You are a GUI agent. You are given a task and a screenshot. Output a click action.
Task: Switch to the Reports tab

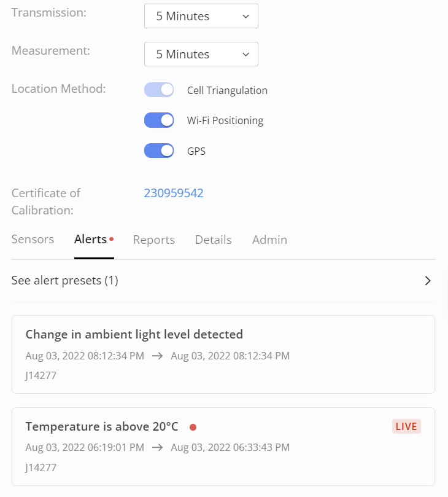click(154, 240)
